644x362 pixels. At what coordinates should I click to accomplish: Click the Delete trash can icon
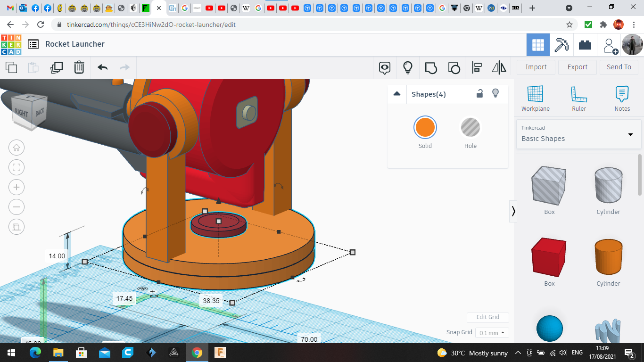point(79,67)
